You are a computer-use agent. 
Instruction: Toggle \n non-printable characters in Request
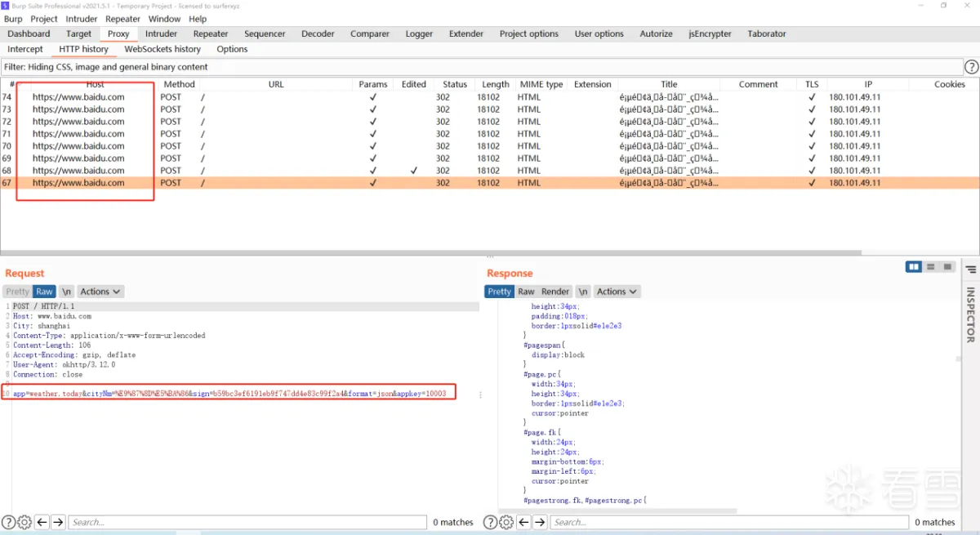(x=66, y=292)
